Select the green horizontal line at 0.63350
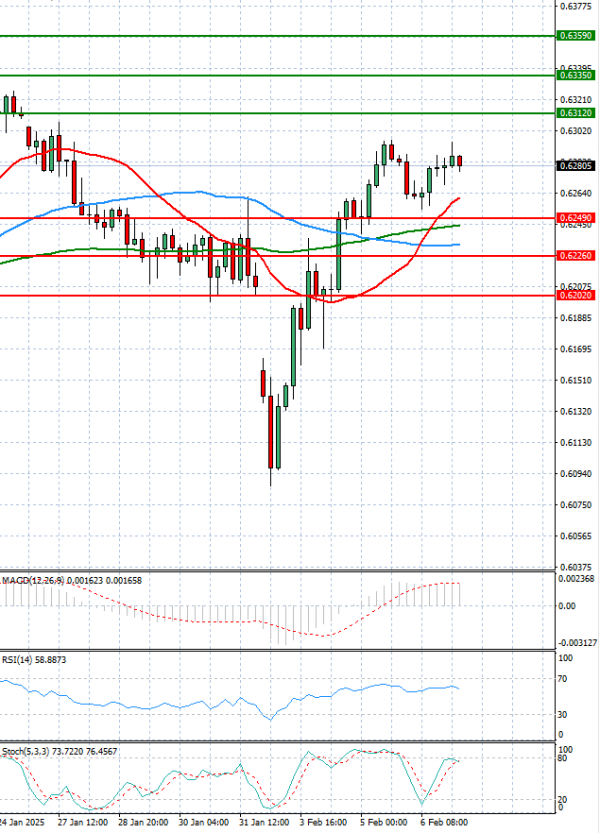600x833 pixels. pyautogui.click(x=277, y=75)
